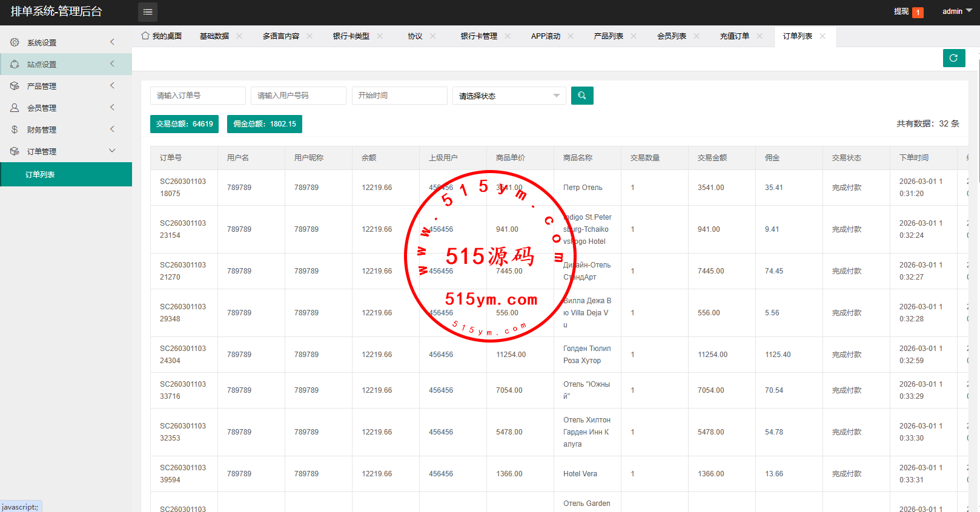Focus the order number input field
Viewport: 980px width, 512px height.
pyautogui.click(x=198, y=96)
